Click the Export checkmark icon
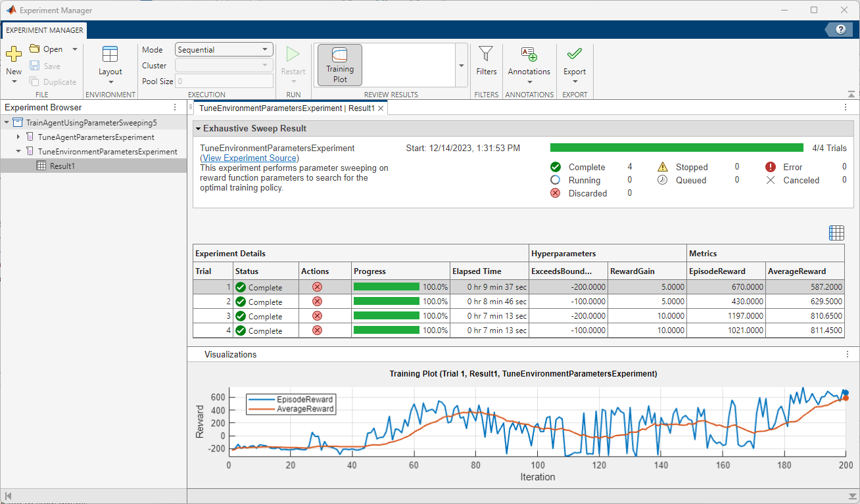 coord(575,55)
